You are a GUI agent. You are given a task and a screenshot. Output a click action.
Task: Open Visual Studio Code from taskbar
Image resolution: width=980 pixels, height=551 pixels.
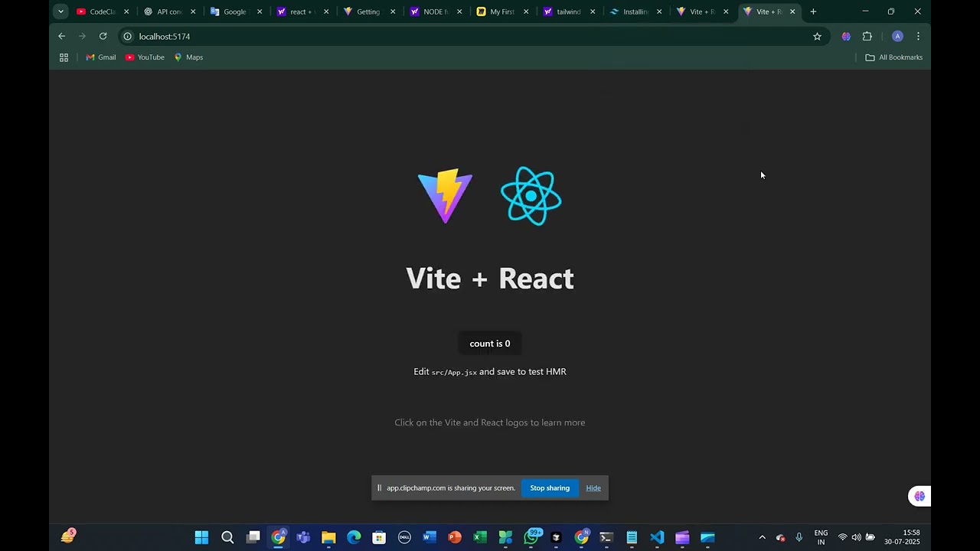click(657, 537)
